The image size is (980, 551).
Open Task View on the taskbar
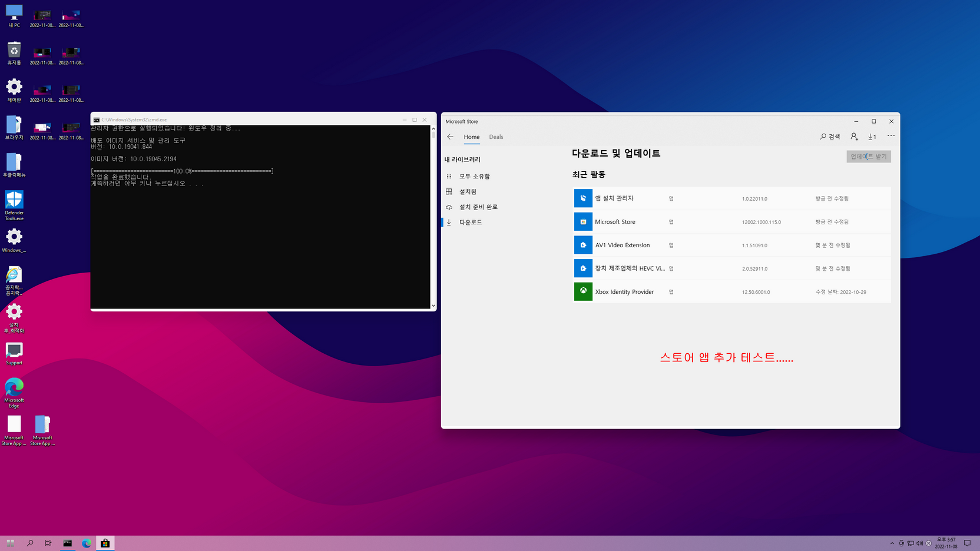pyautogui.click(x=48, y=543)
